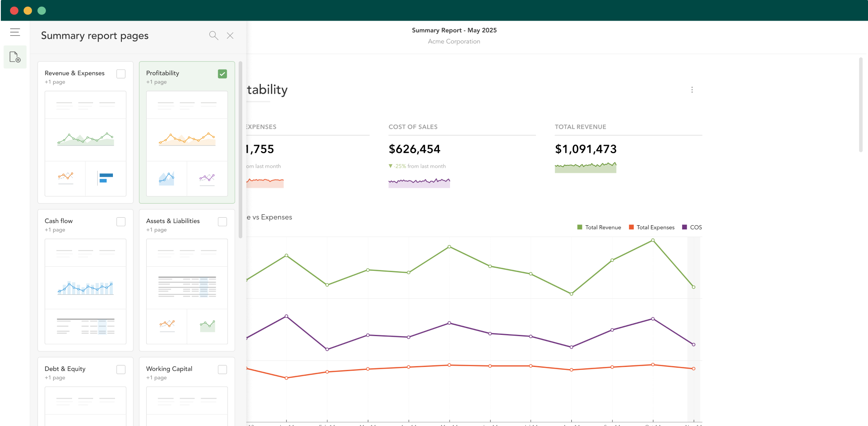This screenshot has height=426, width=868.
Task: Select the Debt & Equity page thumbnail
Action: [x=86, y=406]
